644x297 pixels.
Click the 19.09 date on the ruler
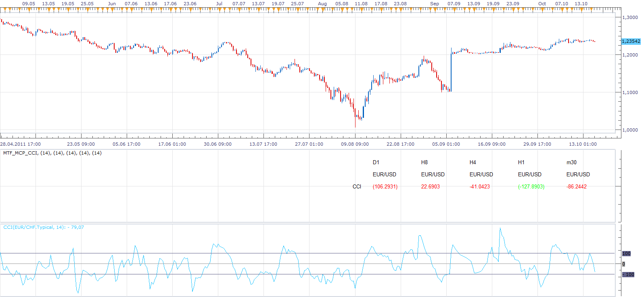click(x=493, y=4)
